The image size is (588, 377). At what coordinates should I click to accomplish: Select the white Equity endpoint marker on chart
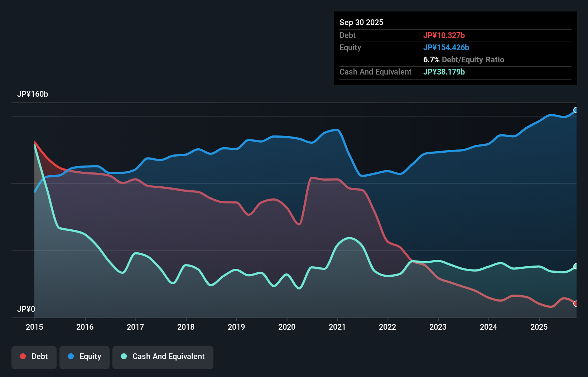pos(575,110)
